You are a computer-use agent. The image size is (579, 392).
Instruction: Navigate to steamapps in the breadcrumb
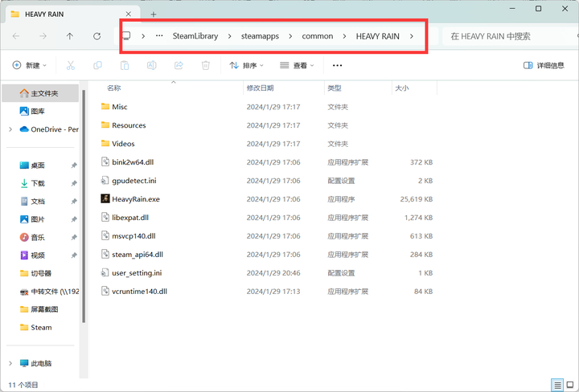click(260, 36)
